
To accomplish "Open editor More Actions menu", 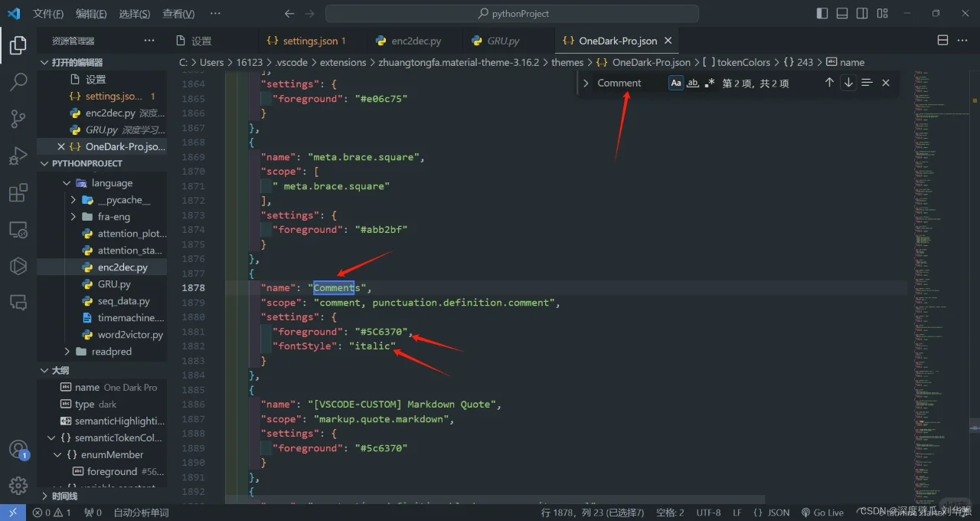I will tap(962, 41).
